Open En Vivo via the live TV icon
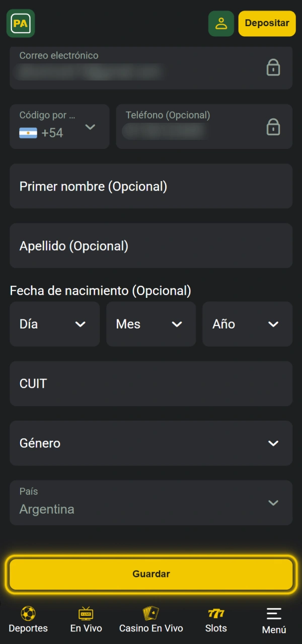The width and height of the screenshot is (302, 644). coord(86,613)
